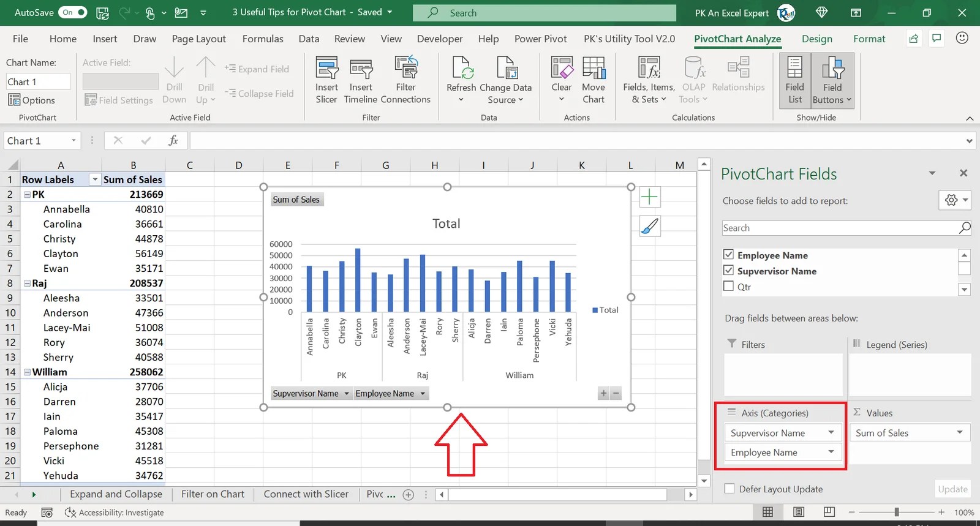Click the zoom out minus button
The width and height of the screenshot is (980, 526).
[x=851, y=512]
